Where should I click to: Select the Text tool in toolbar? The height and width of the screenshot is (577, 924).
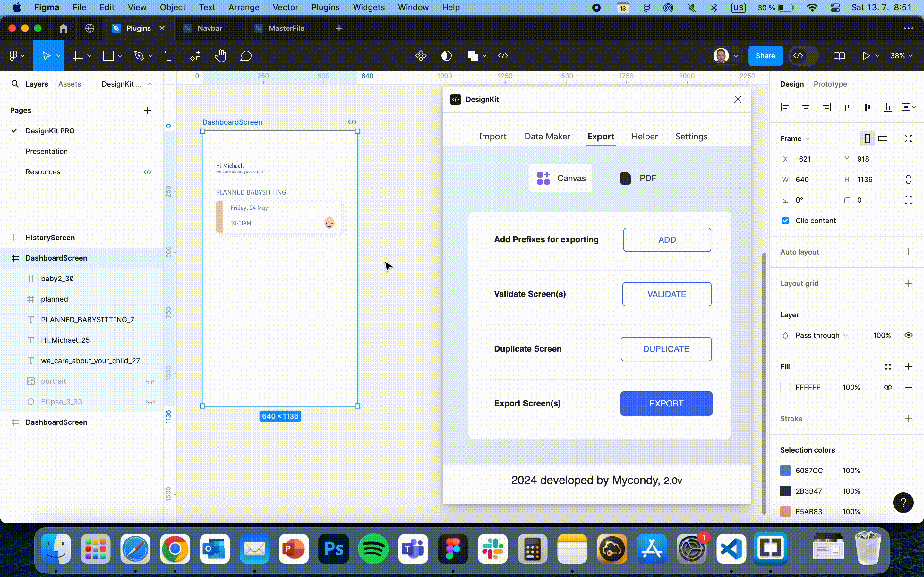(x=169, y=56)
